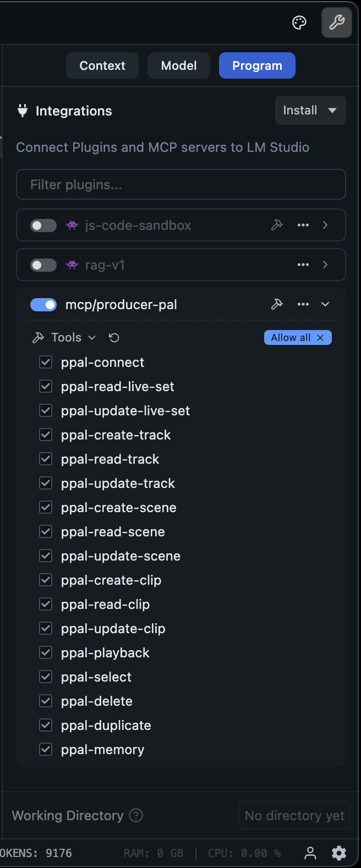Expand the rag-v1 plugin details chevron
Viewport: 361px width, 868px height.
pos(325,265)
